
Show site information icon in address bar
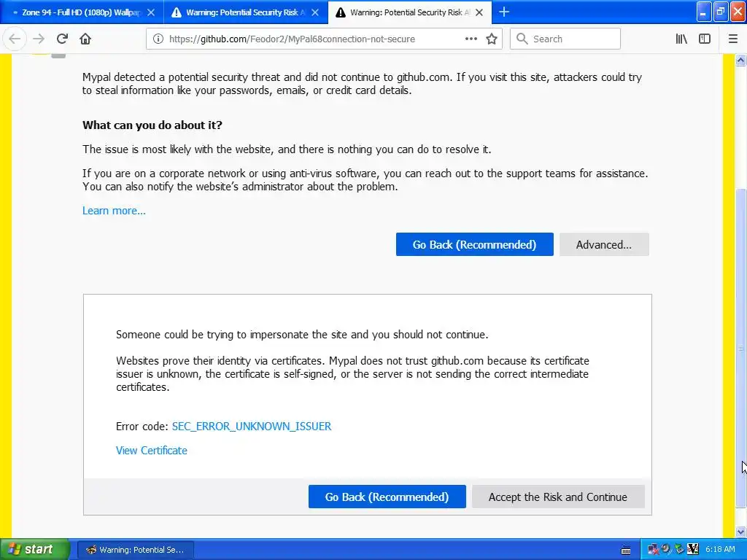click(158, 39)
